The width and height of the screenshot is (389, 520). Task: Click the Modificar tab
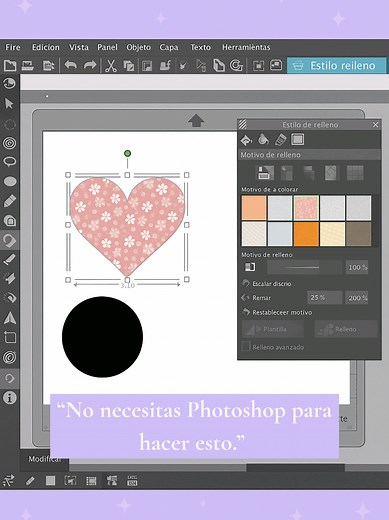pos(45,459)
